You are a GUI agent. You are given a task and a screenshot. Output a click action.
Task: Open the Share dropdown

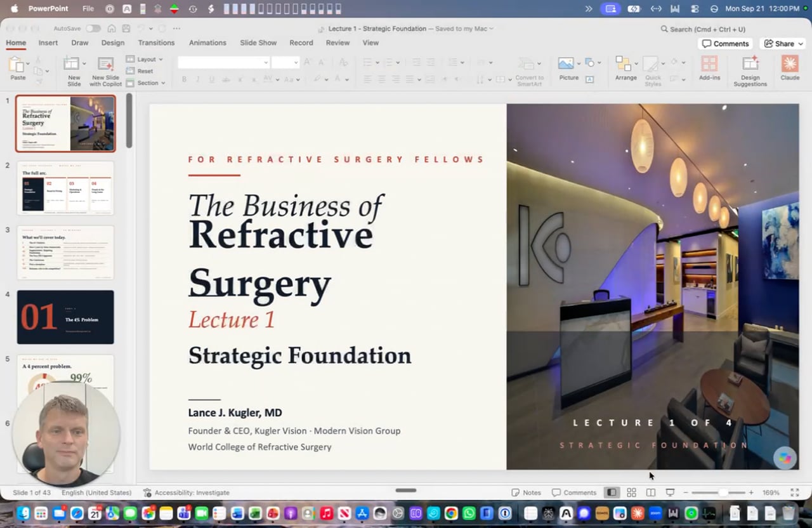click(783, 44)
